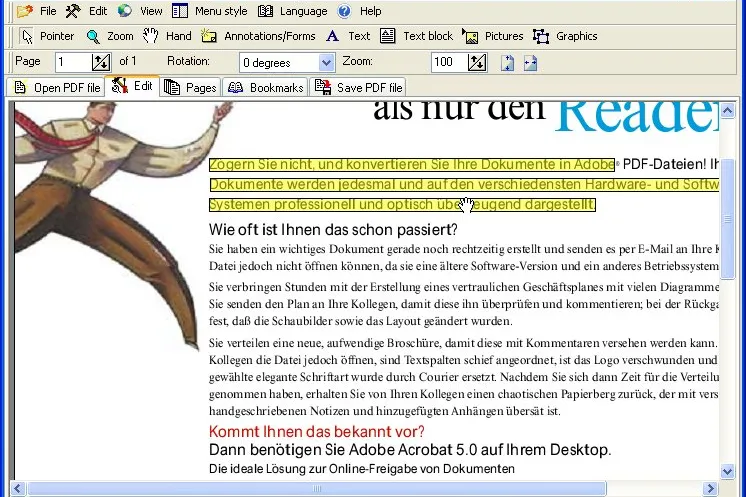Viewport: 746px width, 497px height.
Task: Switch to the Pages tab
Action: [190, 88]
